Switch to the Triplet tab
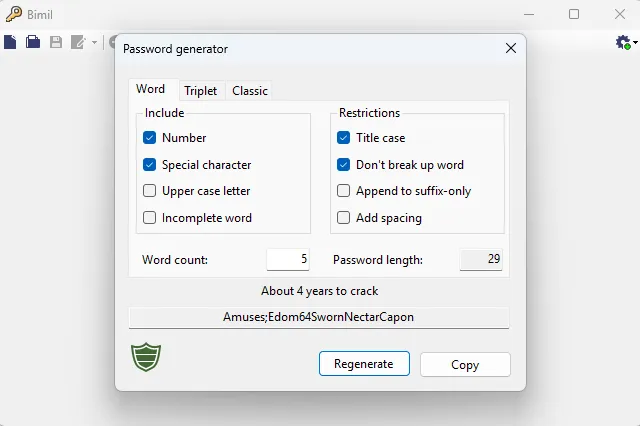This screenshot has width=640, height=426. pos(200,91)
